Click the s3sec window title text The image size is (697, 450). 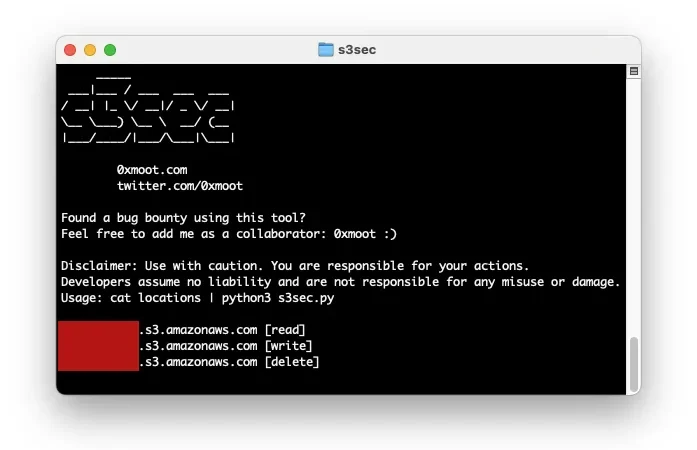pyautogui.click(x=357, y=50)
